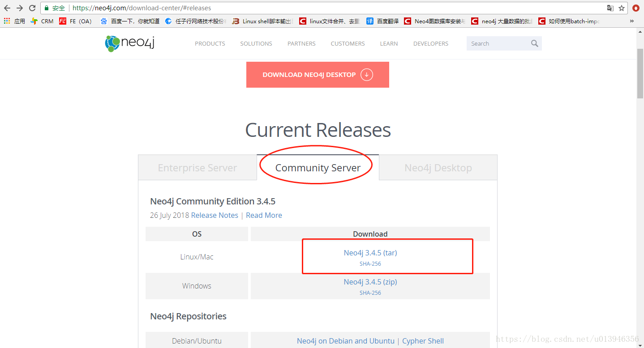Open the linux文件合并 bookmark
Screen dimensions: 644x348
[x=329, y=21]
